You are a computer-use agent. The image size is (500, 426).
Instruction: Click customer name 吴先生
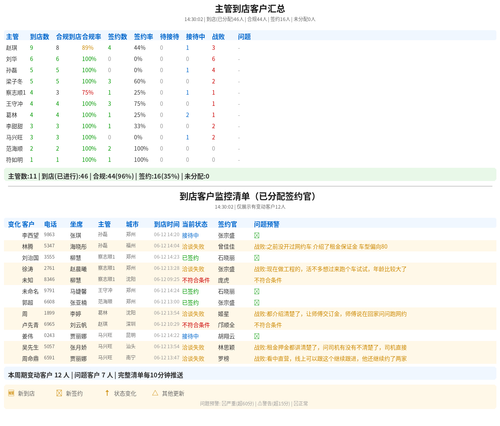coord(30,347)
